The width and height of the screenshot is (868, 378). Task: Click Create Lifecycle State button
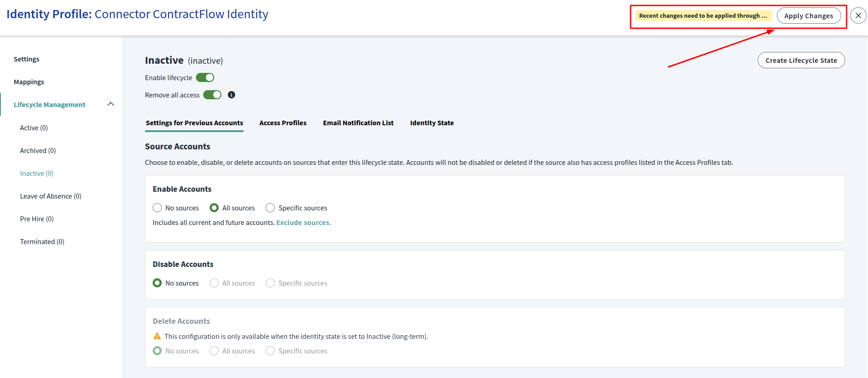tap(801, 60)
